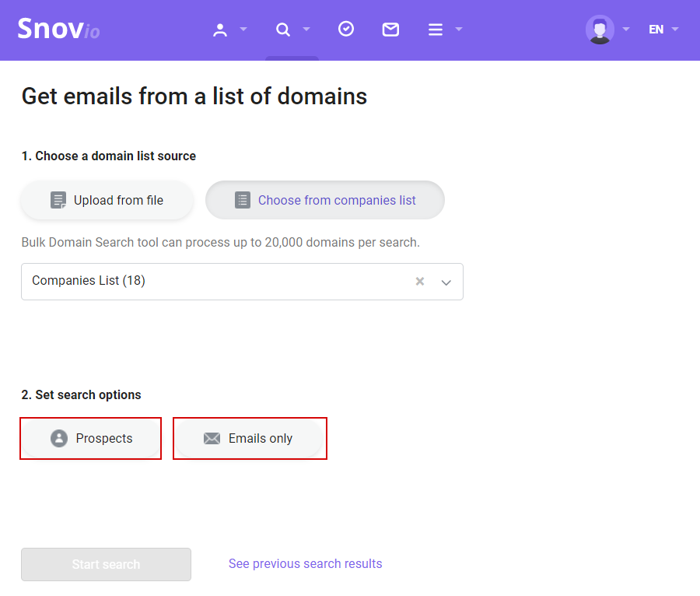Open the EN language dropdown

[663, 30]
